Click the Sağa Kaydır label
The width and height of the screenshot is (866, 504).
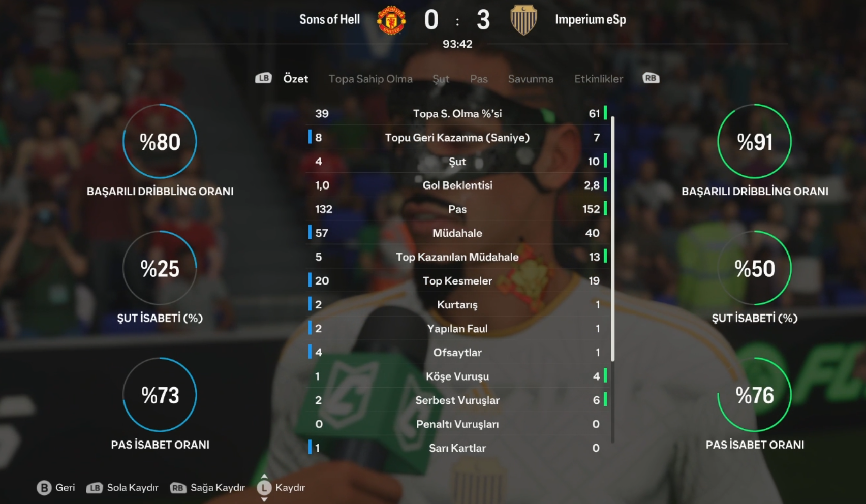pos(218,488)
